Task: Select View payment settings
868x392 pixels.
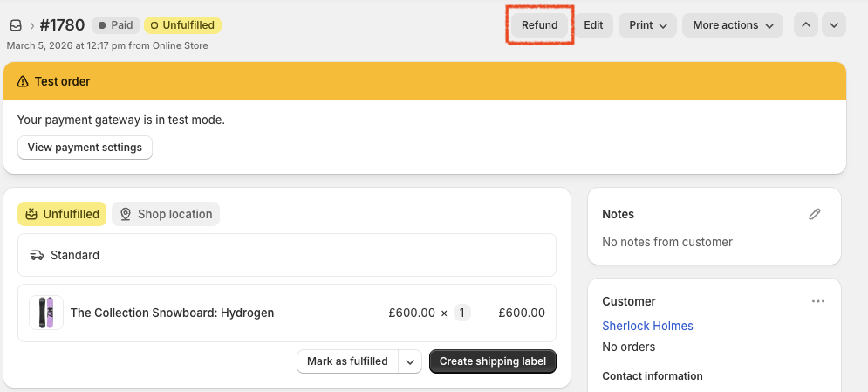Action: coord(85,148)
